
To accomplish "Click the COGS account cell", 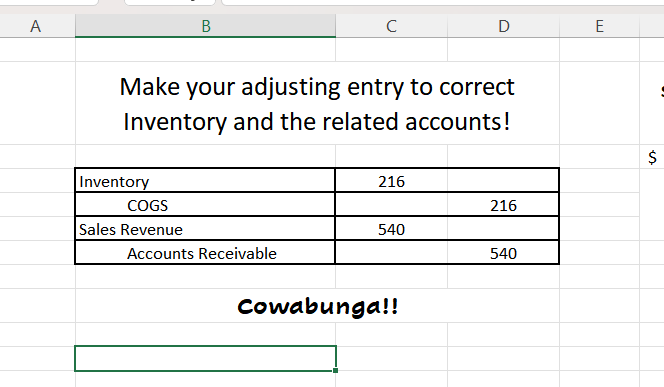I will click(205, 205).
